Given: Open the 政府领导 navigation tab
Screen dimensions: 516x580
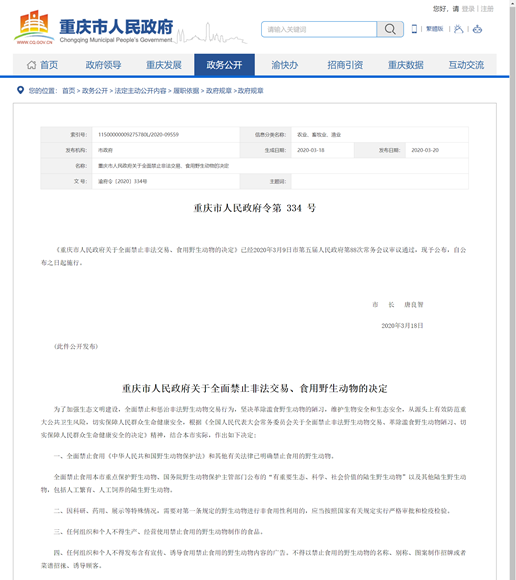Looking at the screenshot, I should click(103, 65).
